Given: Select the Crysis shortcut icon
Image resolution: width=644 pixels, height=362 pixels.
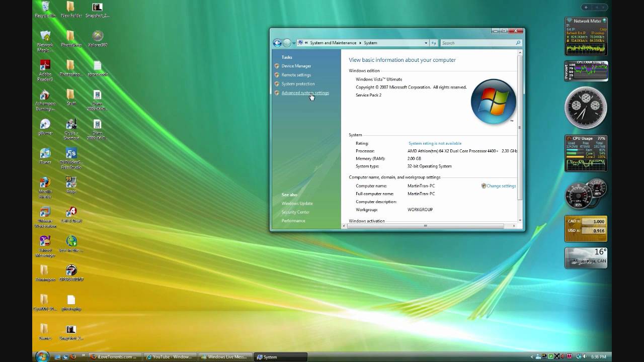Looking at the screenshot, I should [x=71, y=129].
